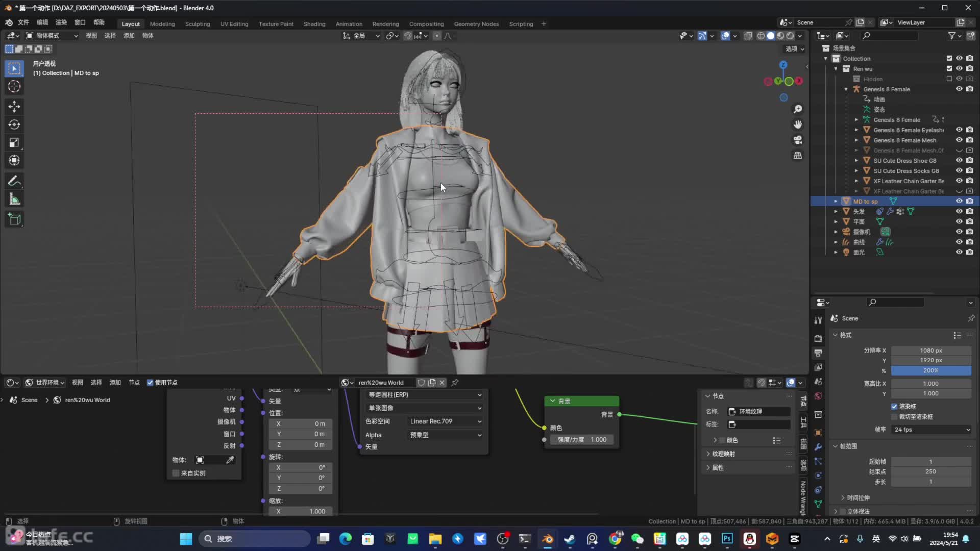Screen dimensions: 980x551
Task: Select the Cursor tool in viewport toolbar
Action: point(14,87)
